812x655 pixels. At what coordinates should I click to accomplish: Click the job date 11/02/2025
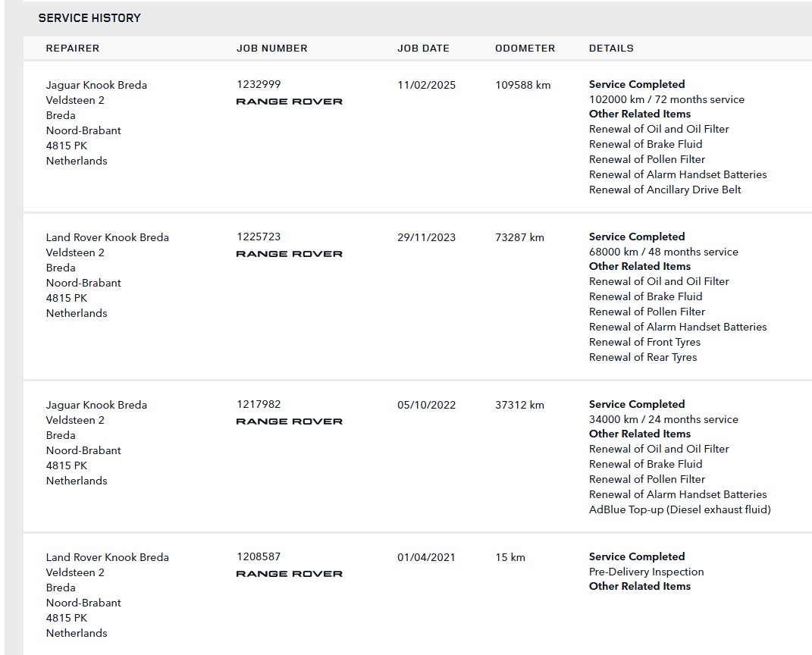point(427,85)
